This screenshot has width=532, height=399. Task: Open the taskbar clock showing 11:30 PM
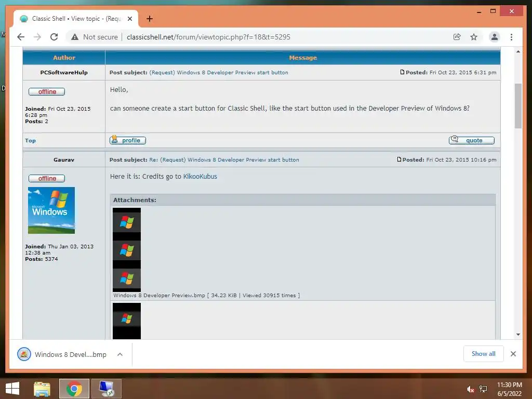[509, 389]
